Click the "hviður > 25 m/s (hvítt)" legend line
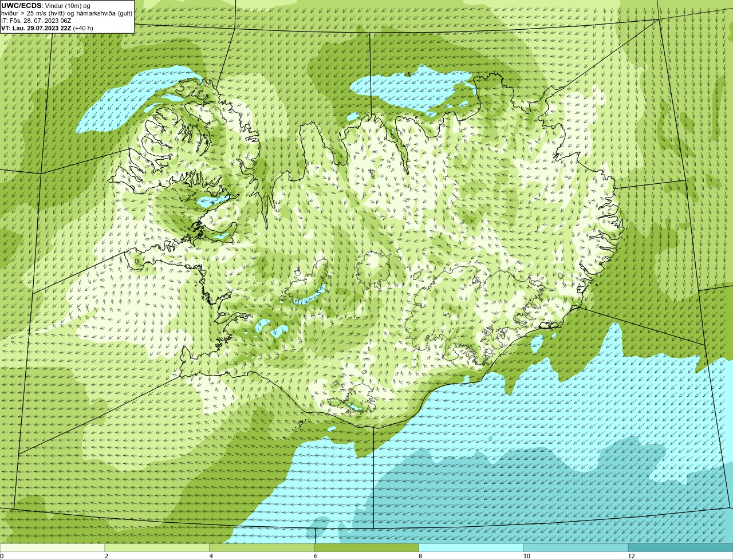733x560 pixels. pyautogui.click(x=33, y=13)
